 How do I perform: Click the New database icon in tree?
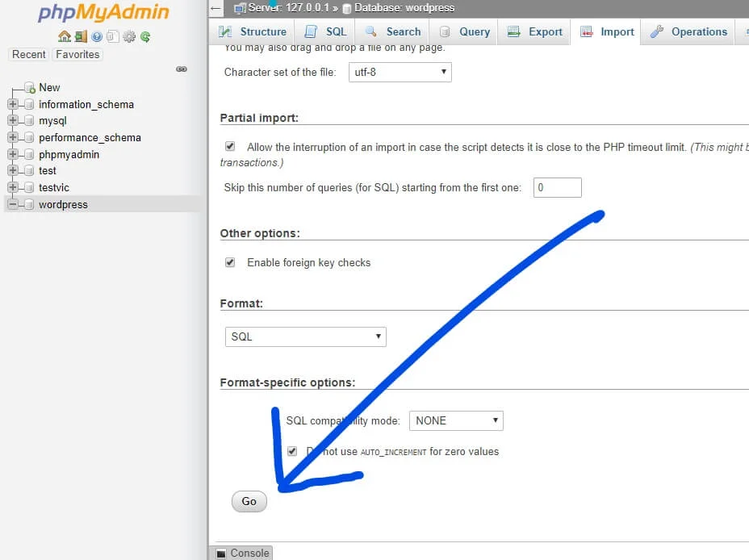click(30, 88)
